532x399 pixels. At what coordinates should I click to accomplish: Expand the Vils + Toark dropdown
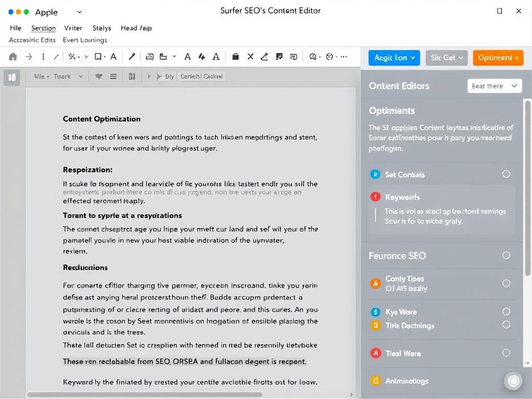click(57, 76)
